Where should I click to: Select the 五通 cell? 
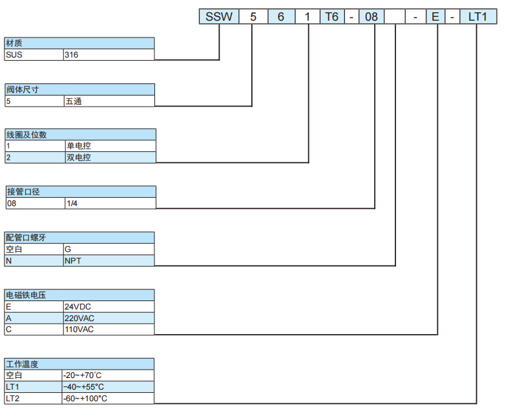109,101
